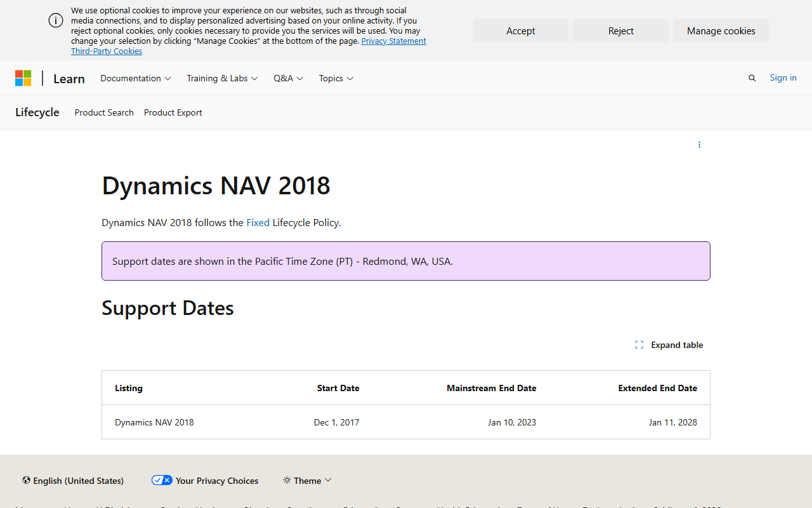The image size is (812, 508).
Task: Expand the Q&A dropdown
Action: tap(289, 78)
